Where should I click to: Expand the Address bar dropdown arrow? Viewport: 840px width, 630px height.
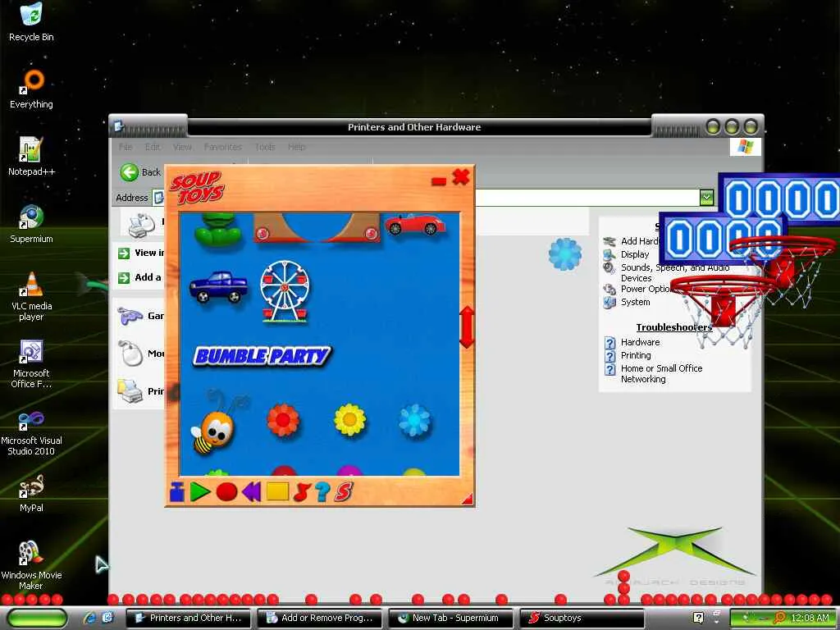coord(706,198)
